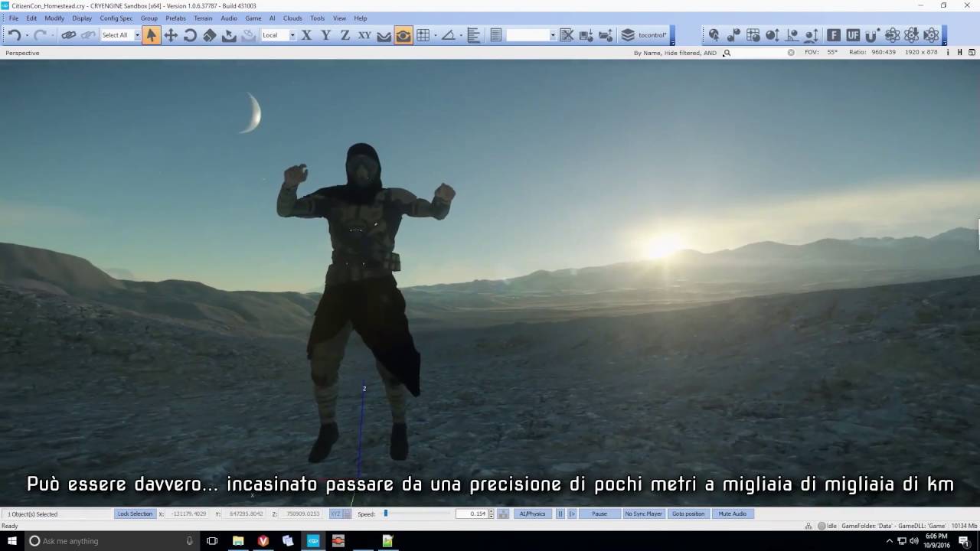This screenshot has width=980, height=551.
Task: Lock movement to X axis
Action: coord(306,35)
